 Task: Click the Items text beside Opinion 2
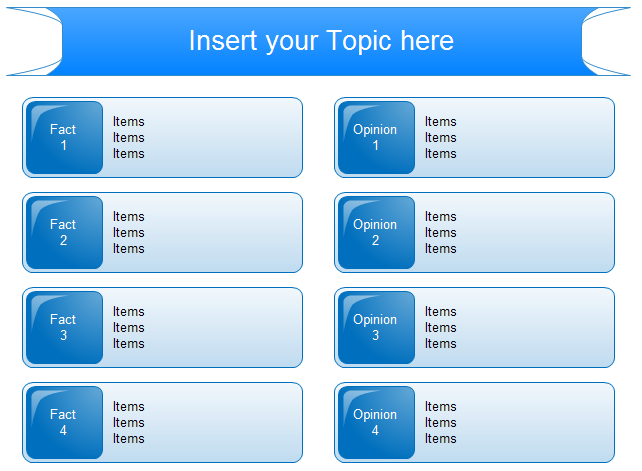[440, 233]
